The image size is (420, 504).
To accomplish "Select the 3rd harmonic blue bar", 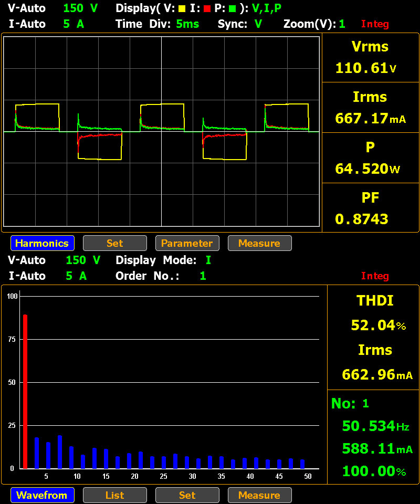I will [37, 453].
